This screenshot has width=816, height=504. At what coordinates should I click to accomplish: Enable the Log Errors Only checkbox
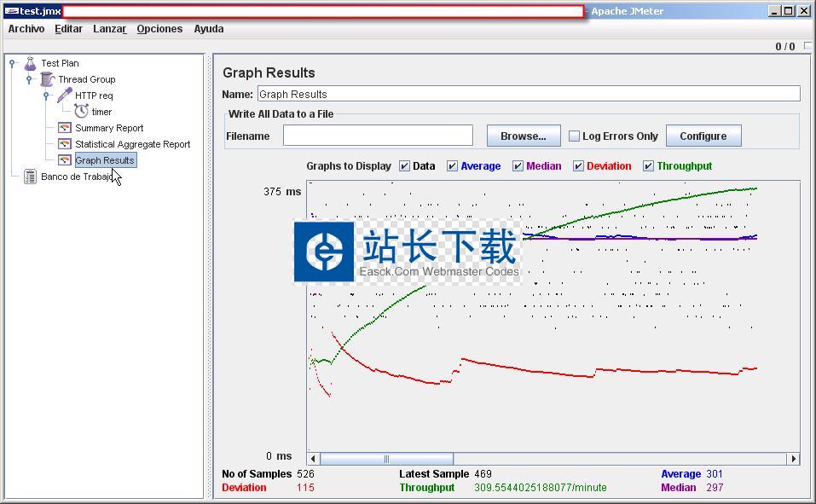[x=575, y=136]
